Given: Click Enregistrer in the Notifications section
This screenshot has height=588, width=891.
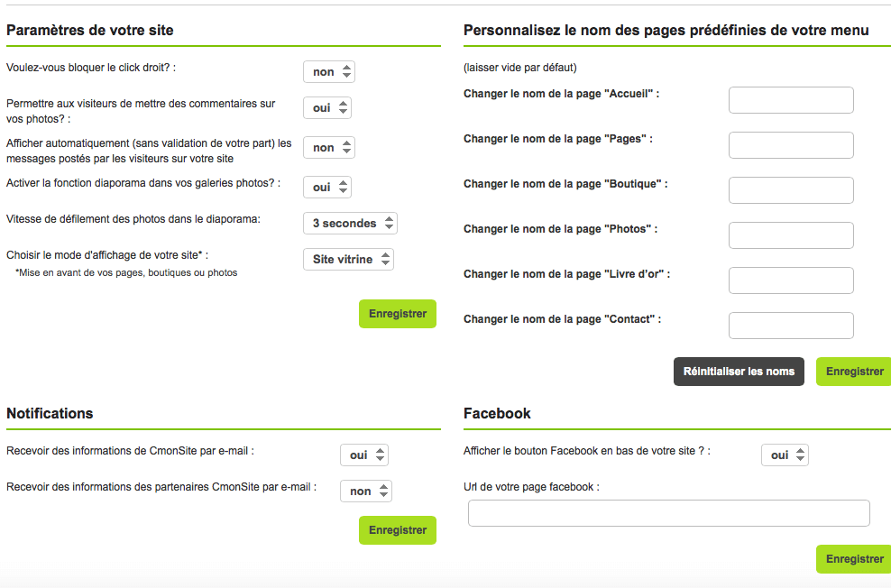Looking at the screenshot, I should click(x=398, y=530).
